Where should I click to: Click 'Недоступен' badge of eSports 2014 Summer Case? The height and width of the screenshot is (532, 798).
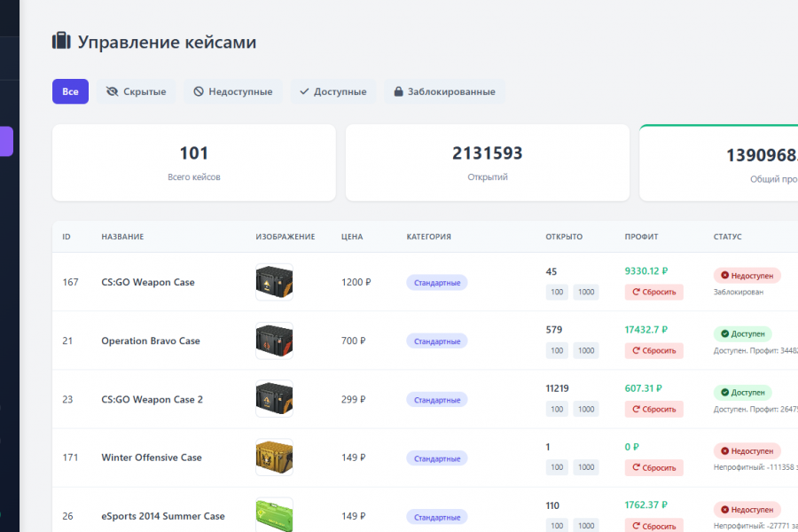tap(747, 510)
